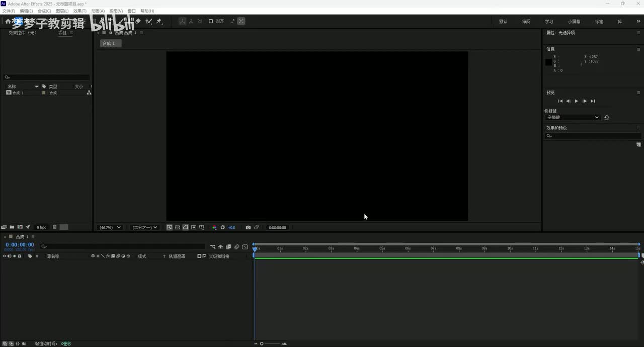Open the 图层(L) menu

[x=62, y=11]
